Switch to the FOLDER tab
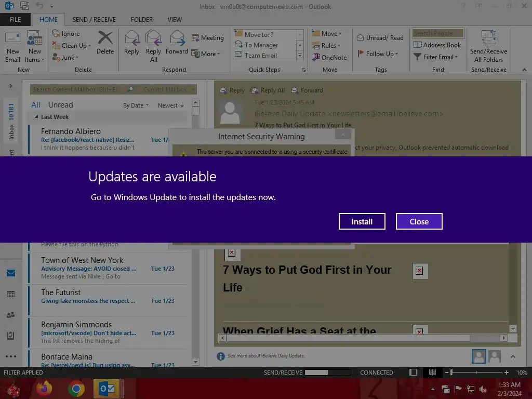The width and height of the screenshot is (532, 399). coord(141,20)
